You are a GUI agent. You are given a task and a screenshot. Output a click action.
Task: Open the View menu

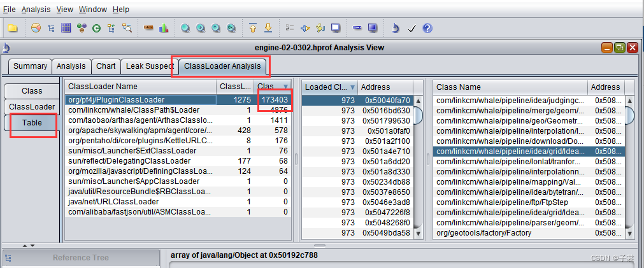point(64,10)
